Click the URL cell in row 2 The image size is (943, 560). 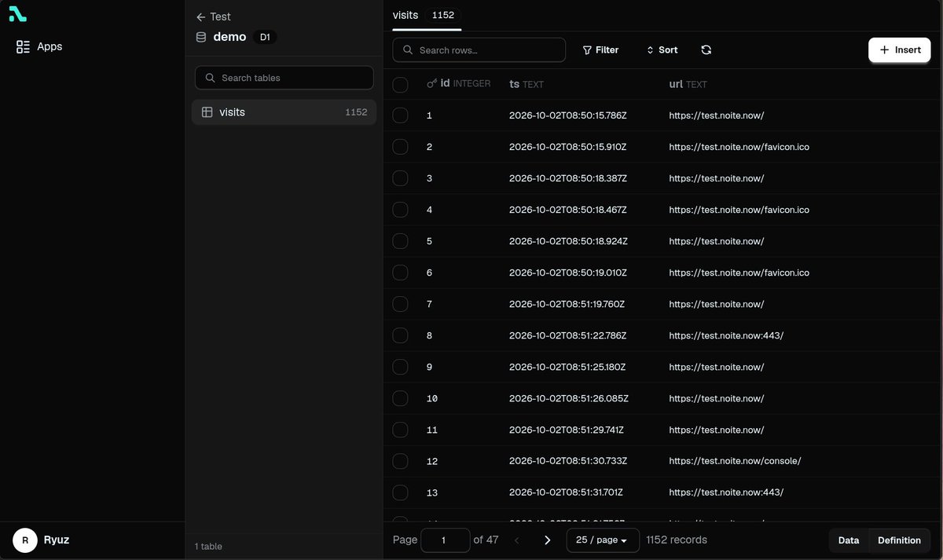739,147
